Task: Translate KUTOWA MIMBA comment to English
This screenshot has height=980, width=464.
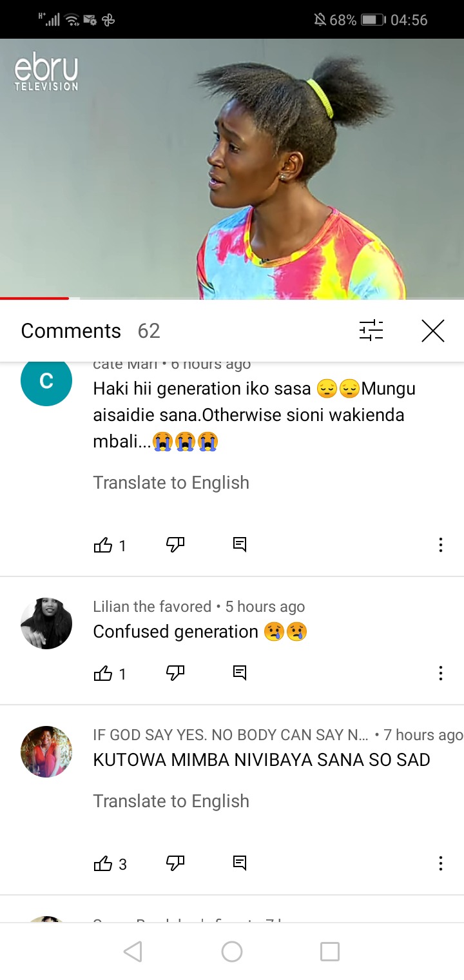Action: (x=171, y=801)
